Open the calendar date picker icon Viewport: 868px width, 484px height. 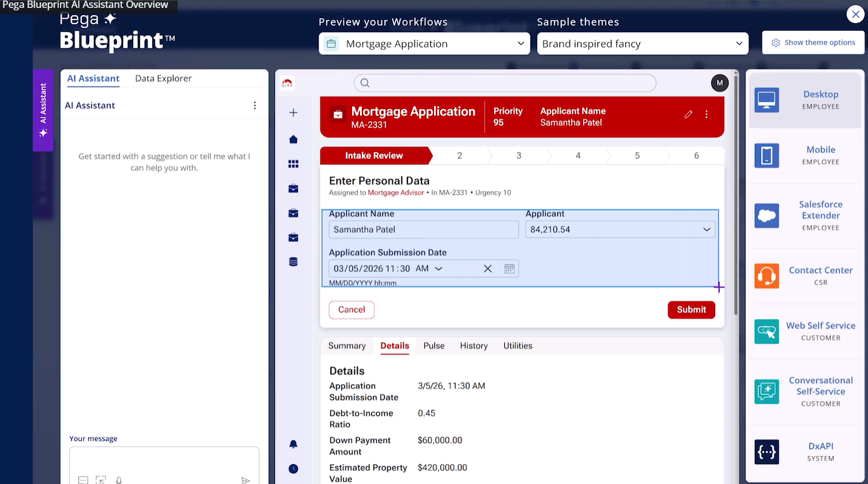[x=510, y=269]
